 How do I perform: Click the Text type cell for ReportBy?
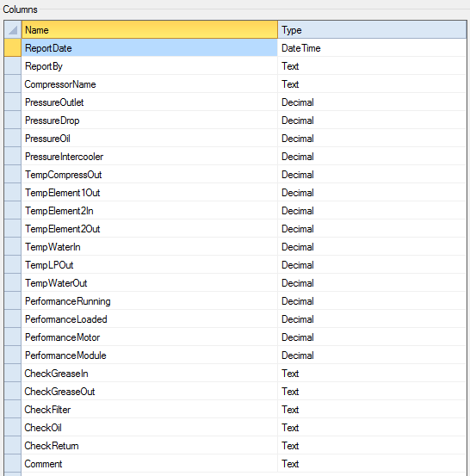tap(372, 66)
